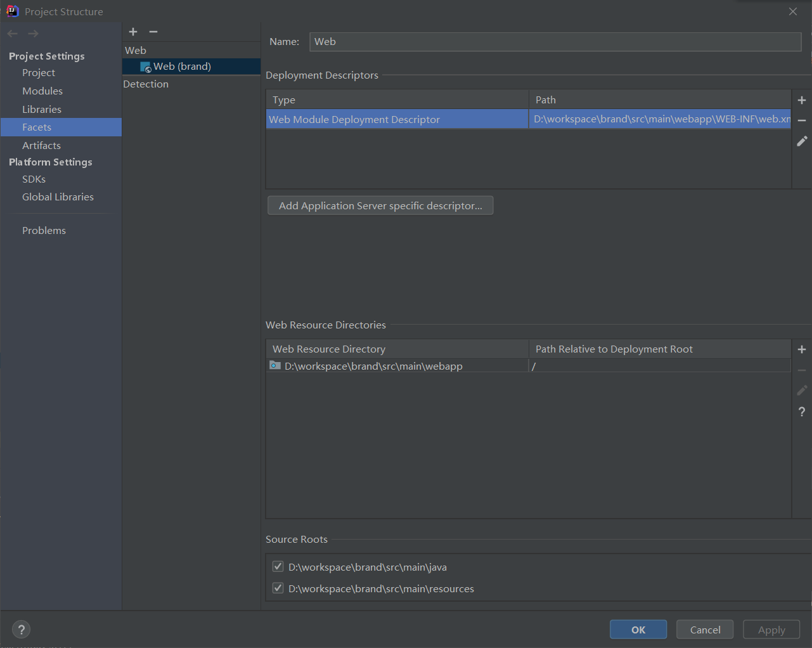The width and height of the screenshot is (812, 648).
Task: Select Web Module Deployment Descriptor row
Action: [529, 119]
